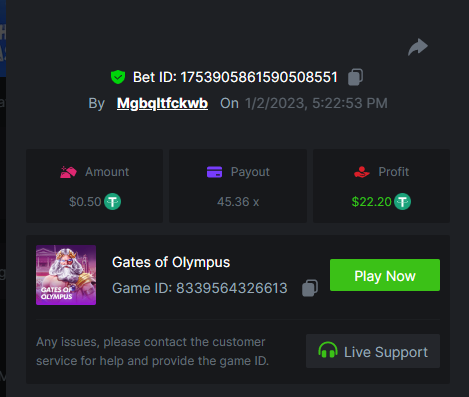Click the share arrow icon
The height and width of the screenshot is (397, 469).
418,47
